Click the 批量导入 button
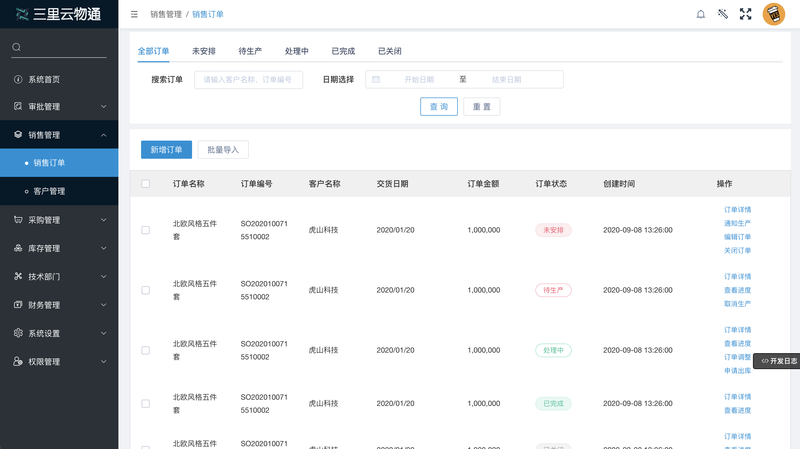Screen dimensions: 800x449 [223, 149]
